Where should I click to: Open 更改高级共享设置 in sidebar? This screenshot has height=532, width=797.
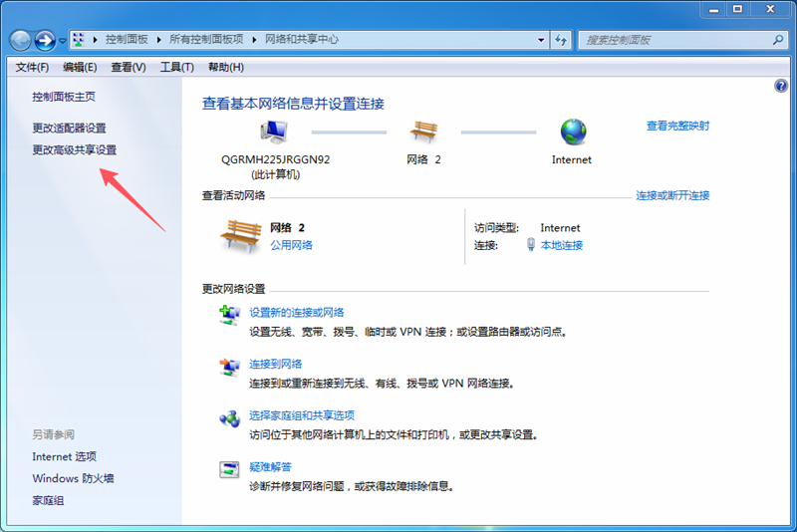(x=74, y=150)
